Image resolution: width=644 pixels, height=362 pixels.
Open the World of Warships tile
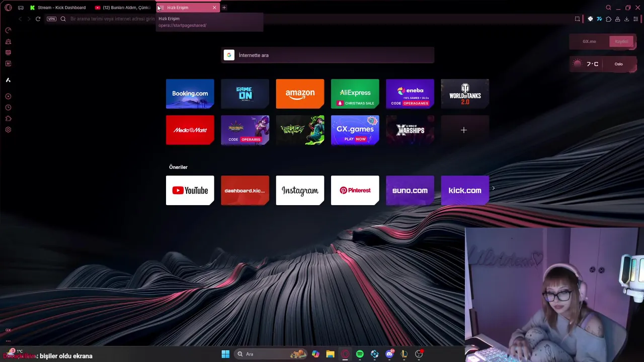coord(410,130)
